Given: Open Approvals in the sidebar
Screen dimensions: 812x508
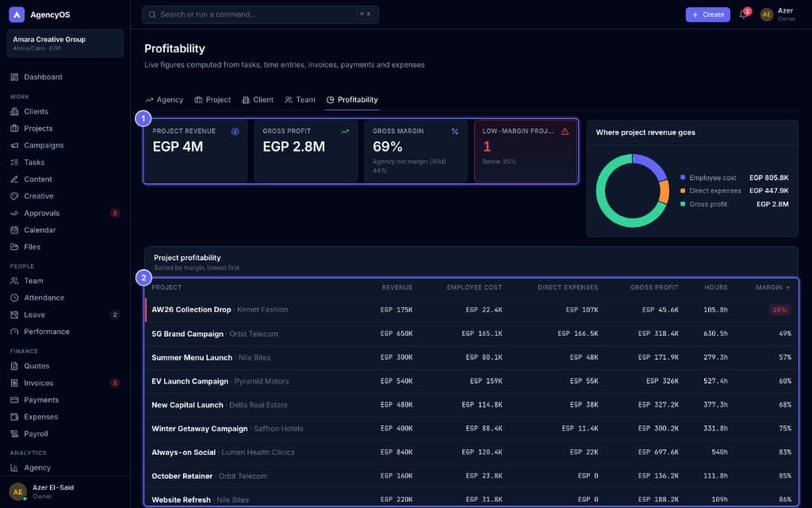Looking at the screenshot, I should (x=65, y=213).
